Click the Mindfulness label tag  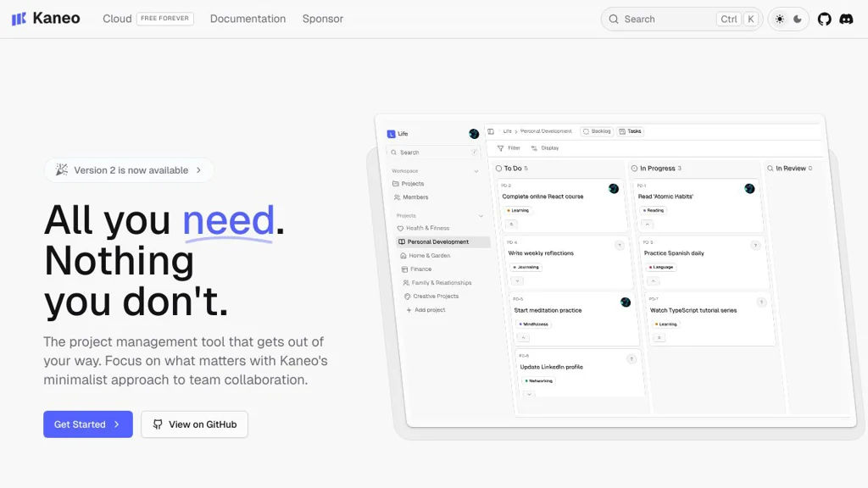click(x=534, y=324)
